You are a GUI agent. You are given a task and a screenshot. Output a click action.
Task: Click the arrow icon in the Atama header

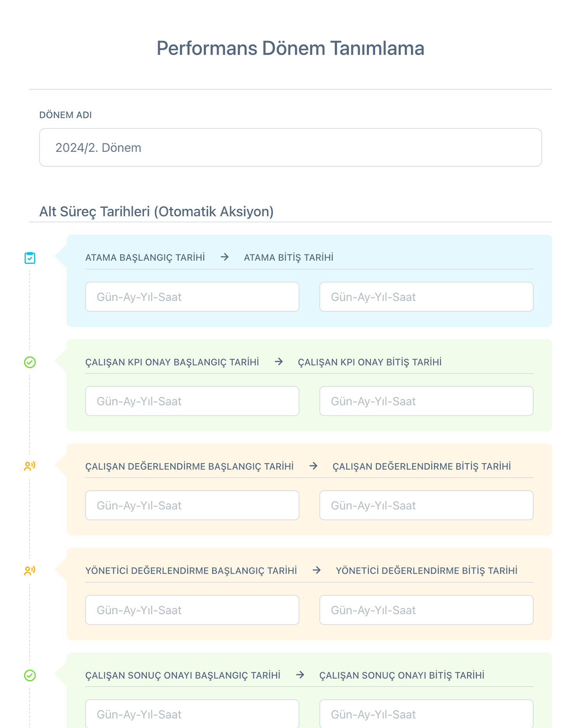coord(225,257)
